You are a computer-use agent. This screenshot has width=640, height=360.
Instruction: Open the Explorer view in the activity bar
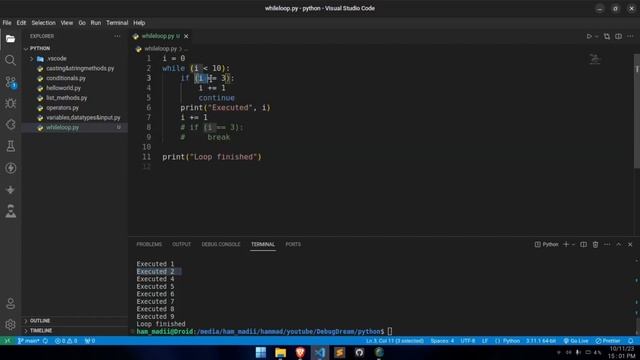click(11, 39)
